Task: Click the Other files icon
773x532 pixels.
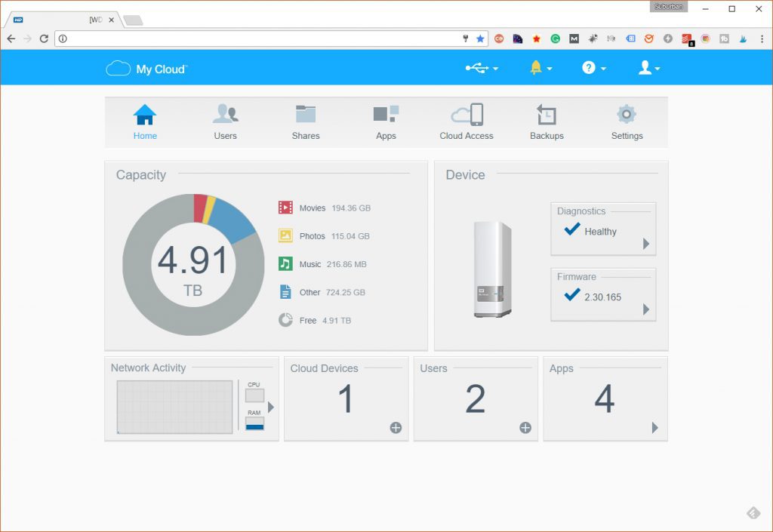Action: pos(285,291)
